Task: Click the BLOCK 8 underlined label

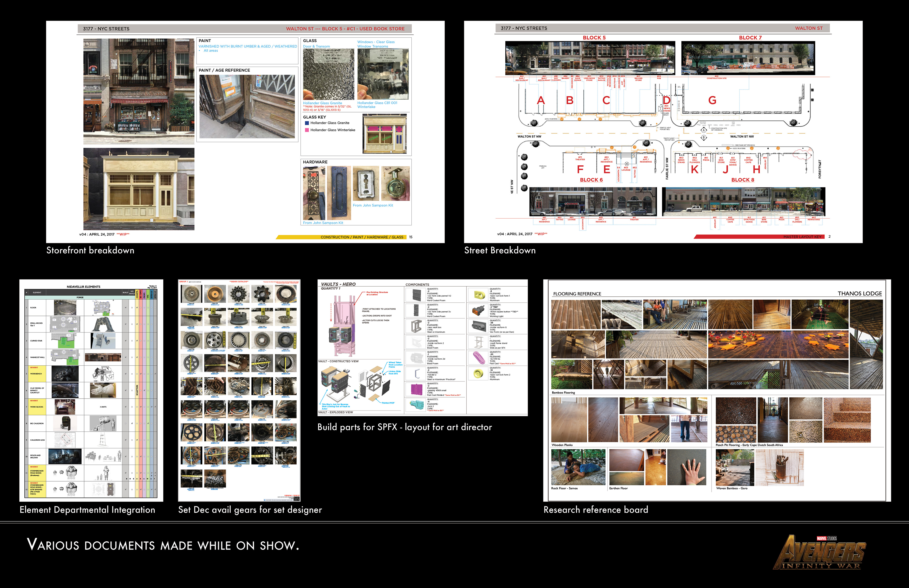Action: 743,180
